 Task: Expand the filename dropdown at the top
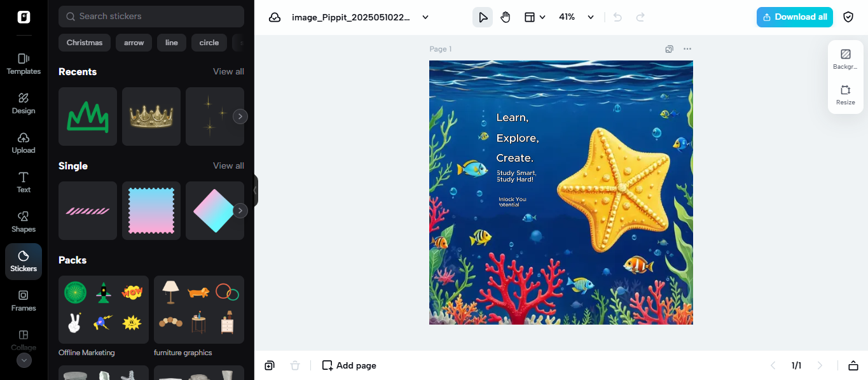(425, 17)
